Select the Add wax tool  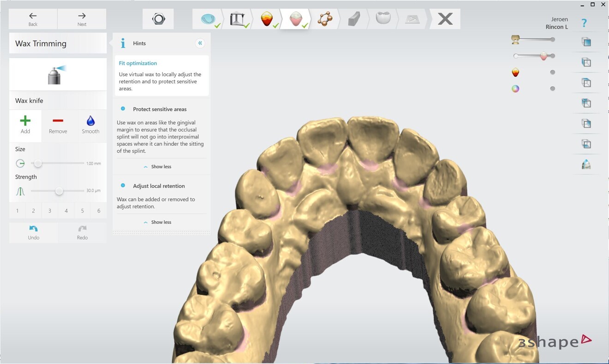pyautogui.click(x=25, y=125)
